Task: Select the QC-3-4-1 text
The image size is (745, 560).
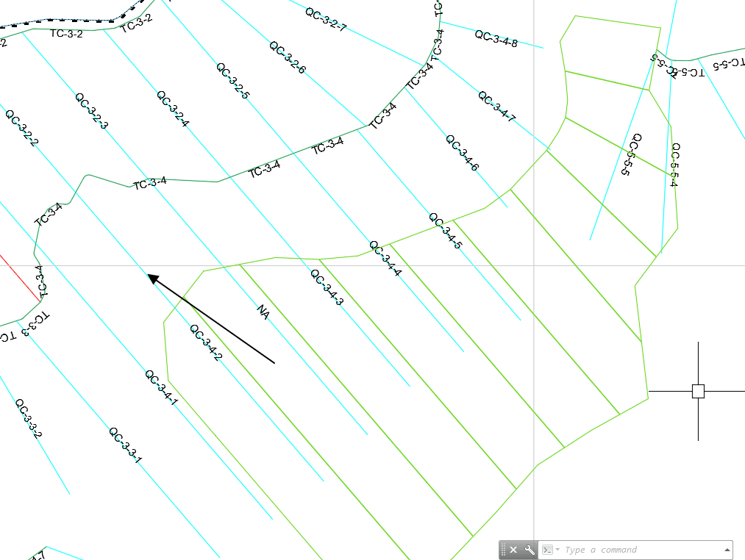Action: (x=162, y=388)
